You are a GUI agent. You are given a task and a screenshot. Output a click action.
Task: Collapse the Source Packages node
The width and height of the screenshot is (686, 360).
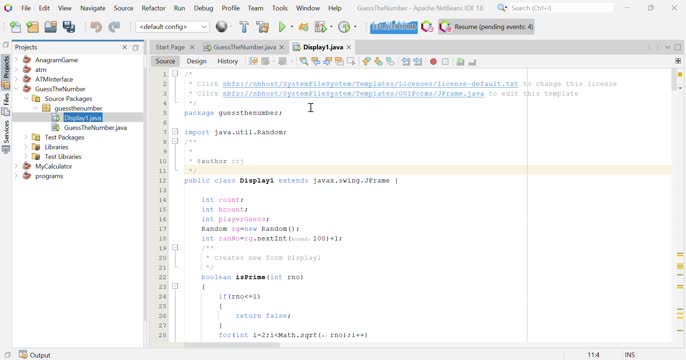pyautogui.click(x=26, y=98)
